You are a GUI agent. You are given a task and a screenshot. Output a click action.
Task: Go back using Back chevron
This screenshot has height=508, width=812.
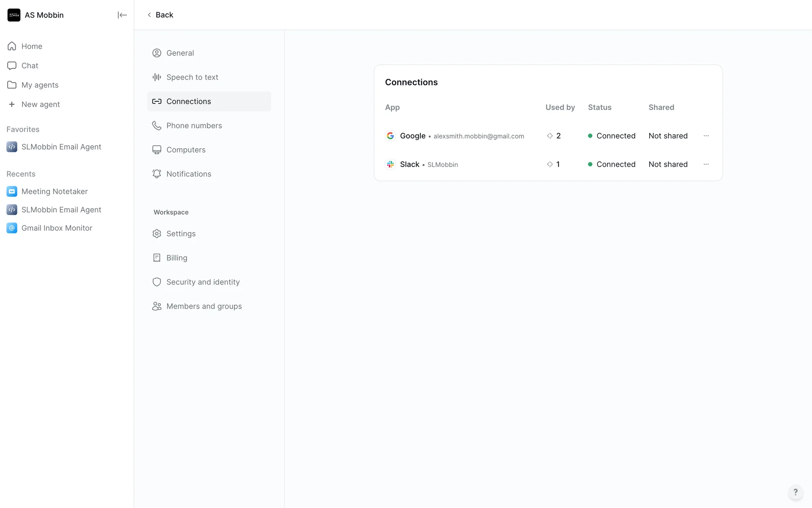[x=149, y=15]
